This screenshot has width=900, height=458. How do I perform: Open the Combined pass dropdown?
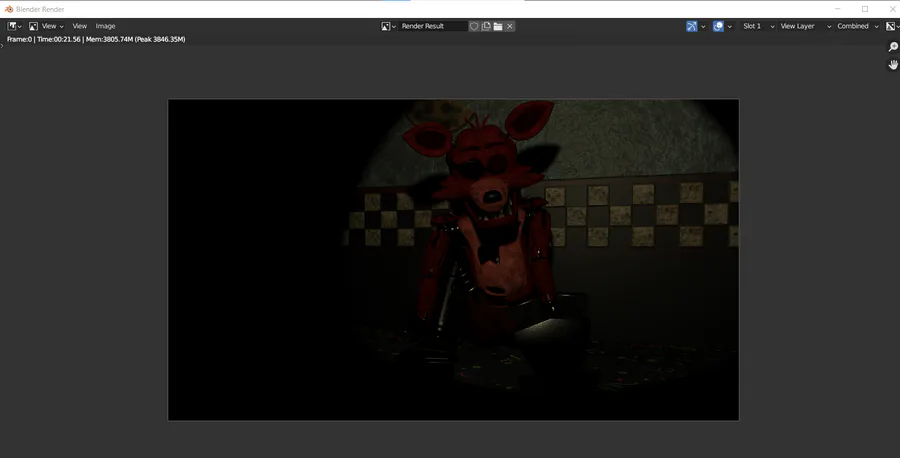[858, 26]
